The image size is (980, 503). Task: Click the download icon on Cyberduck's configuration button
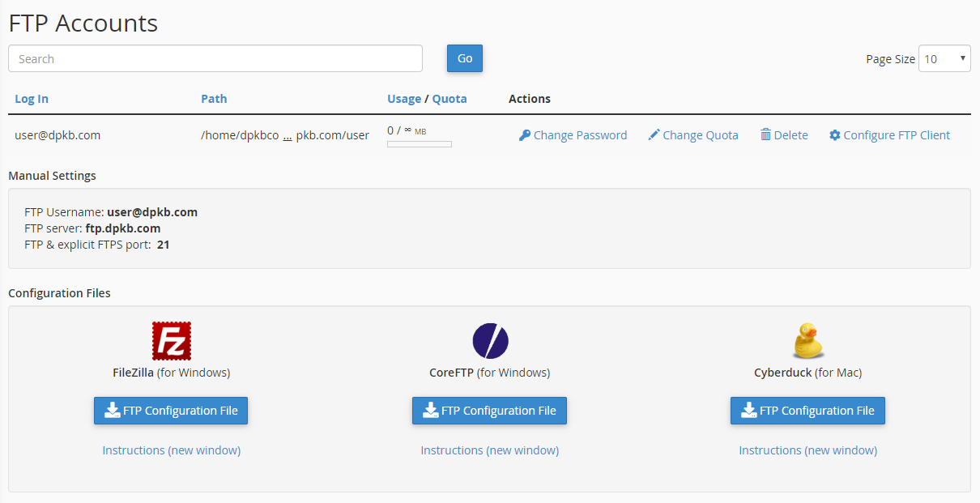[x=749, y=411]
